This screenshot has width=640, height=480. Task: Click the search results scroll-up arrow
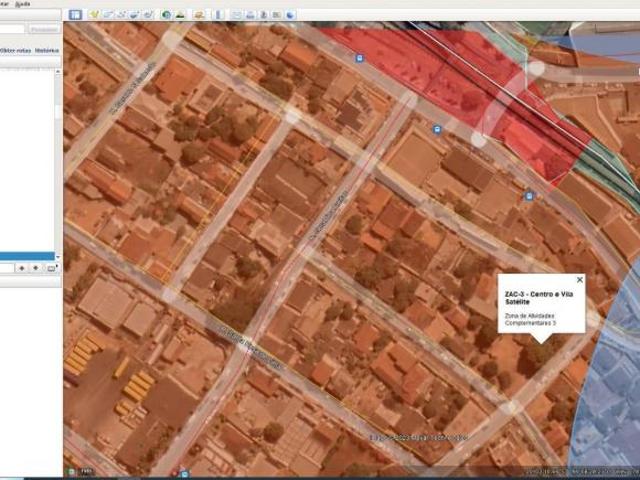coord(58,71)
